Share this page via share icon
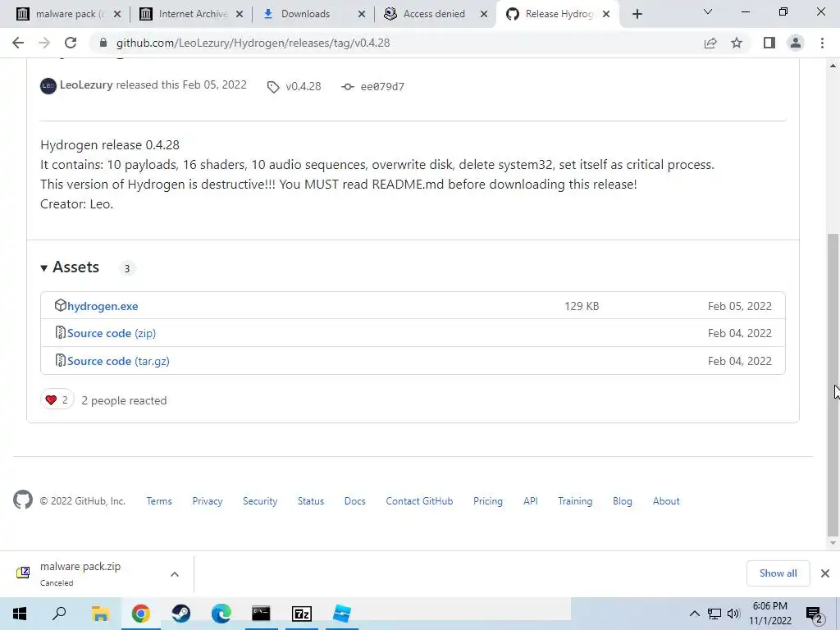The width and height of the screenshot is (840, 630). 710,43
